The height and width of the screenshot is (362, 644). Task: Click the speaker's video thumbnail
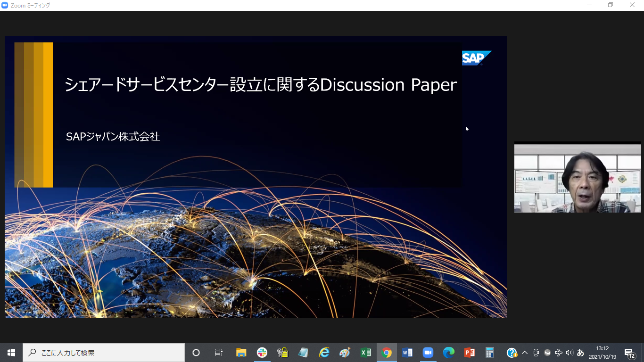[x=578, y=178]
